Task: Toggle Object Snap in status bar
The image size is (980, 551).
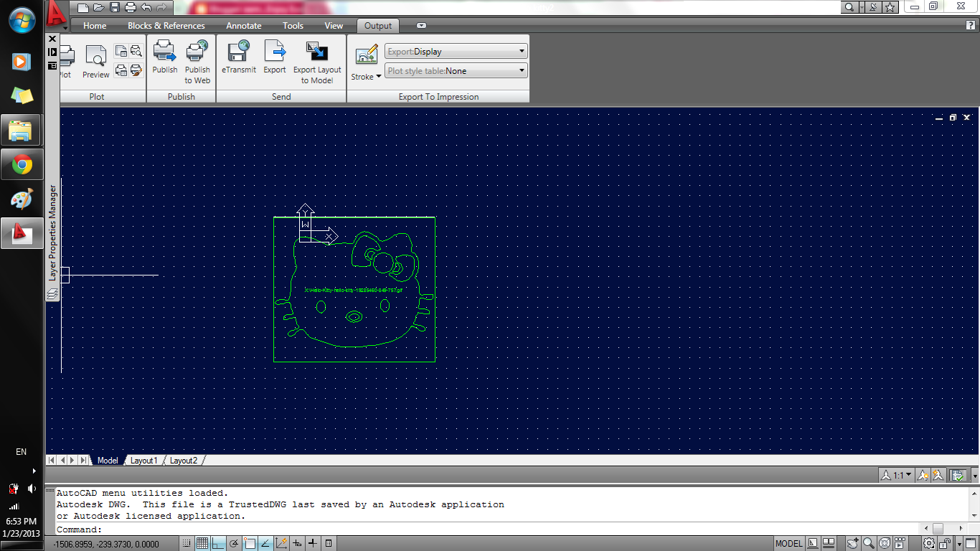Action: pyautogui.click(x=250, y=543)
